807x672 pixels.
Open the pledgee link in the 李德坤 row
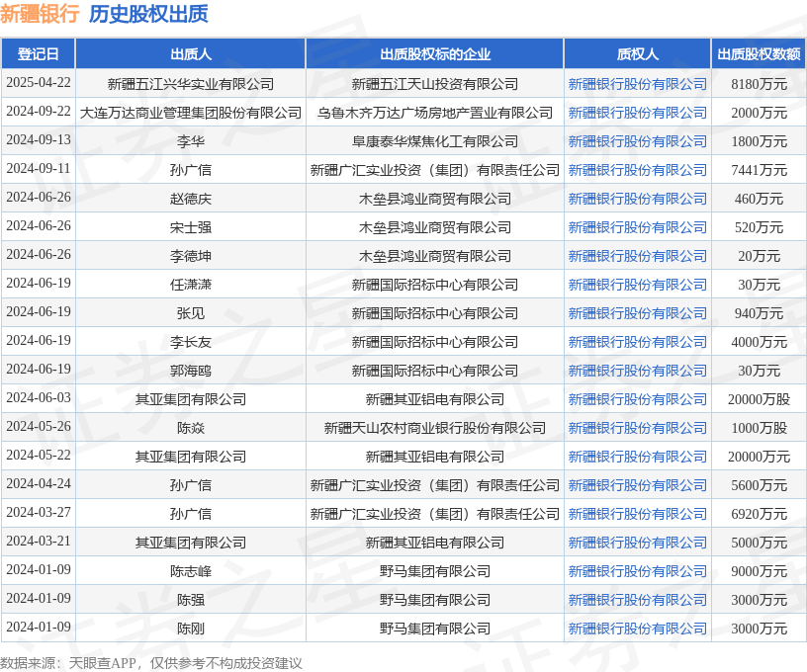click(x=637, y=256)
